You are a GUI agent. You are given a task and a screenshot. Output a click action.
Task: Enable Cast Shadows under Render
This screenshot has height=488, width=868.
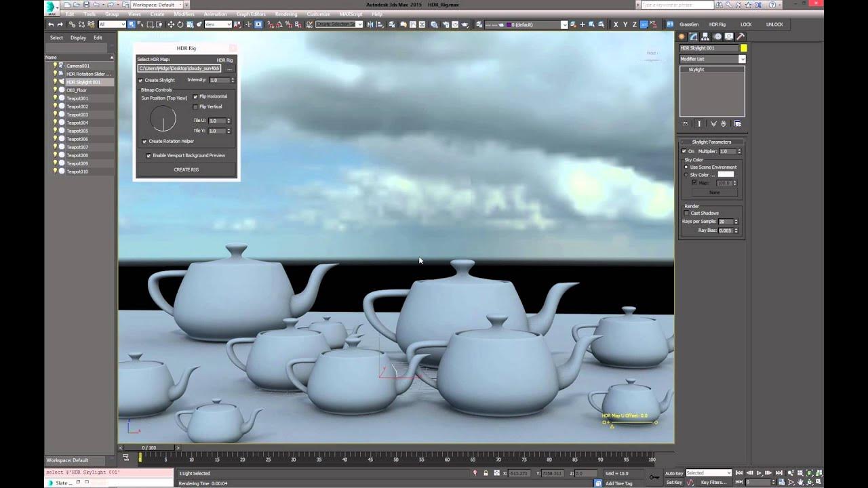click(x=686, y=212)
